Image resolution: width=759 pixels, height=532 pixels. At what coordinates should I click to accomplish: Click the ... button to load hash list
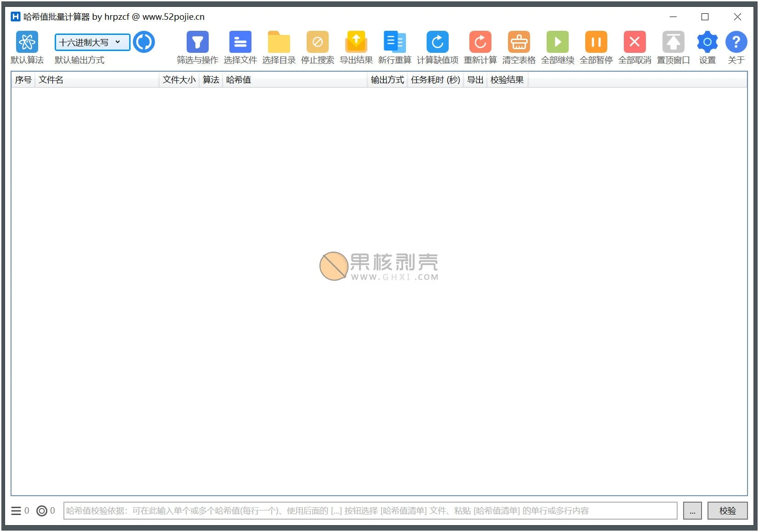(x=693, y=510)
